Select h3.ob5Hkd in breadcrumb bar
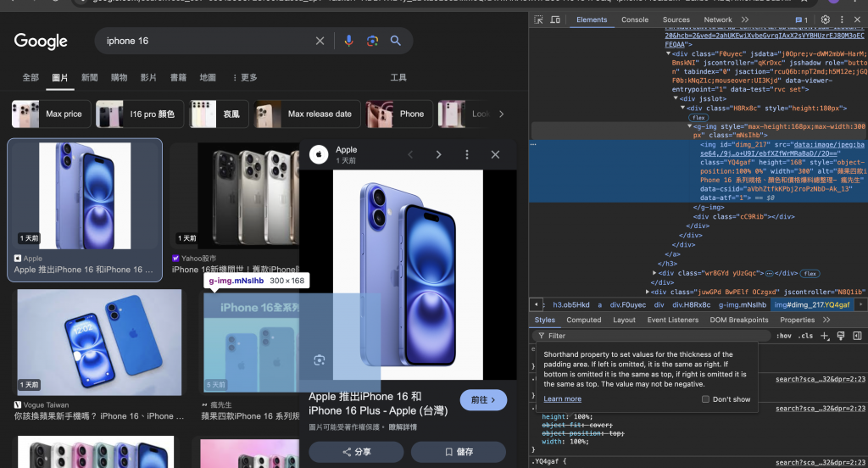 (x=570, y=304)
